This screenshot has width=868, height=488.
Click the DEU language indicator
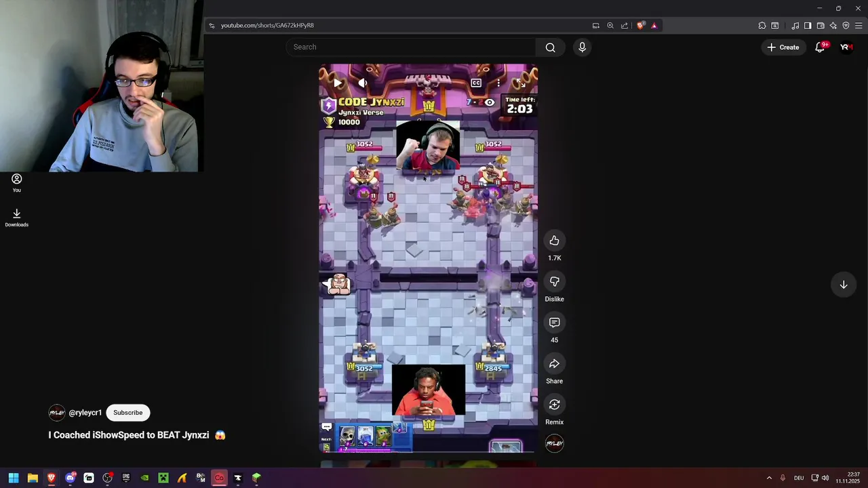coord(799,478)
